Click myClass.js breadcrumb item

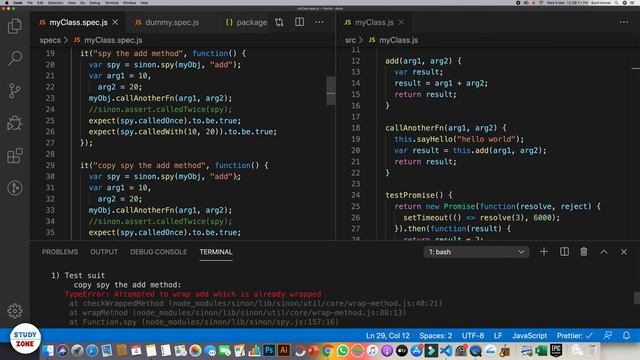(393, 40)
